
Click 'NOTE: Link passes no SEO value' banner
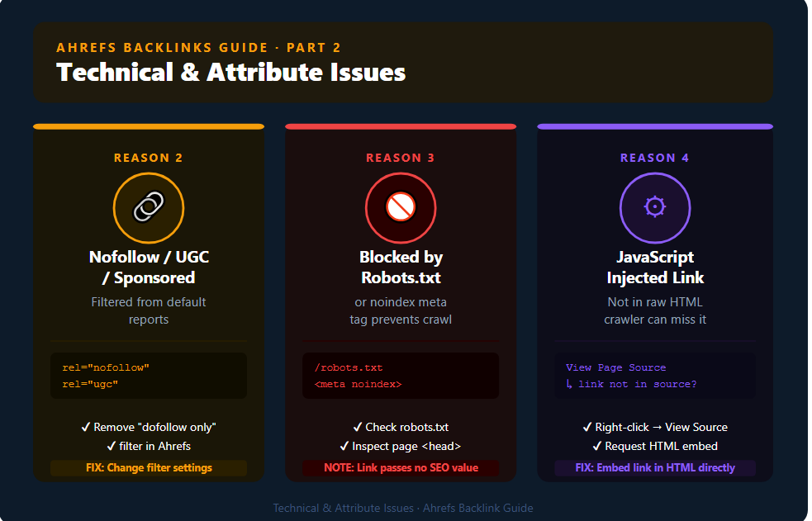(401, 467)
